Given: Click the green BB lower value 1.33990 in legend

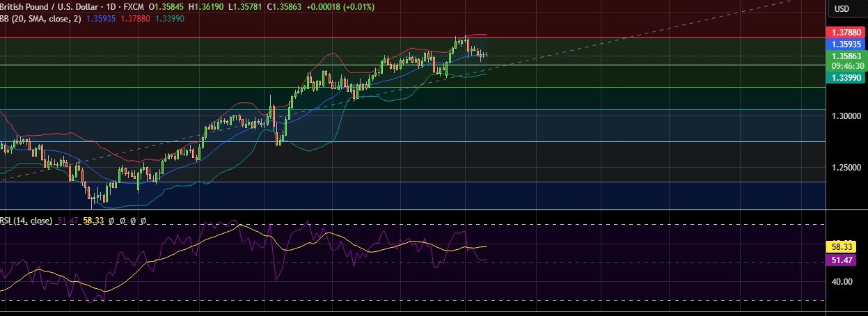Looking at the screenshot, I should (171, 19).
